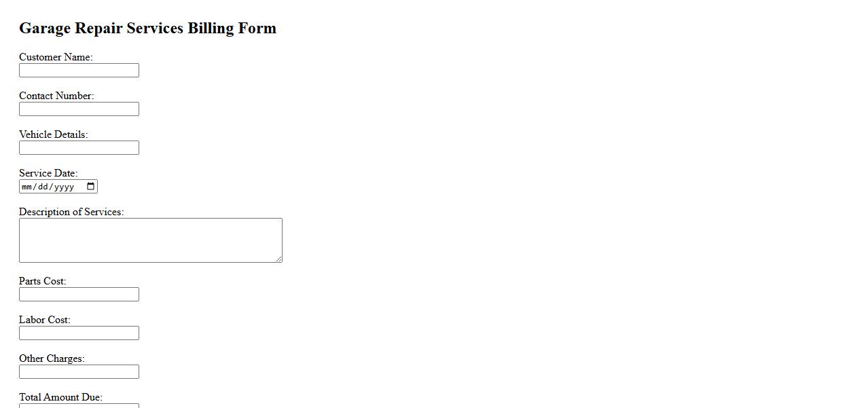Click inside the Description of Services textarea
Viewport: 868px width, 408px height.
[x=150, y=240]
